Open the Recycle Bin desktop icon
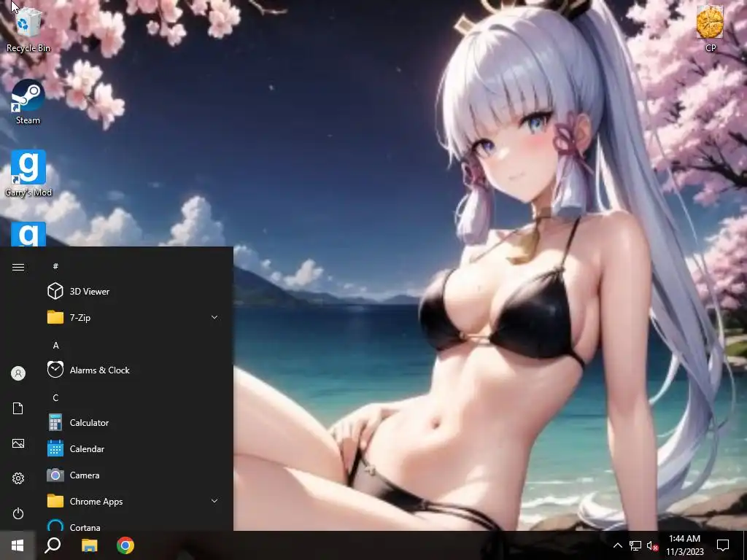This screenshot has height=560, width=747. click(28, 29)
